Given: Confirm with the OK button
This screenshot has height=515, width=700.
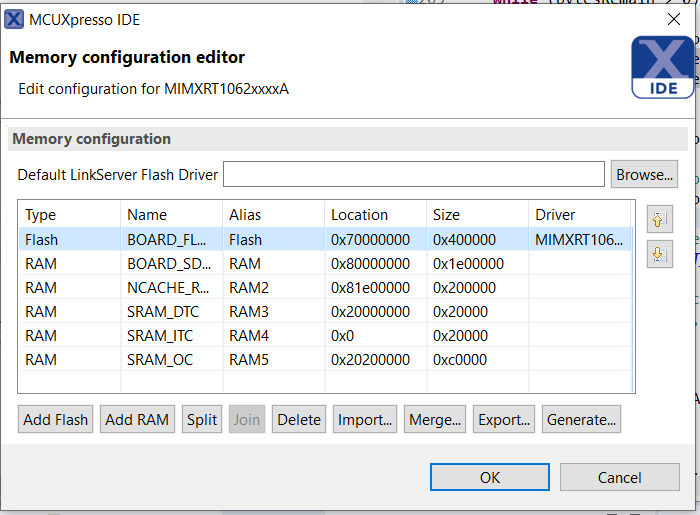Looking at the screenshot, I should 490,477.
